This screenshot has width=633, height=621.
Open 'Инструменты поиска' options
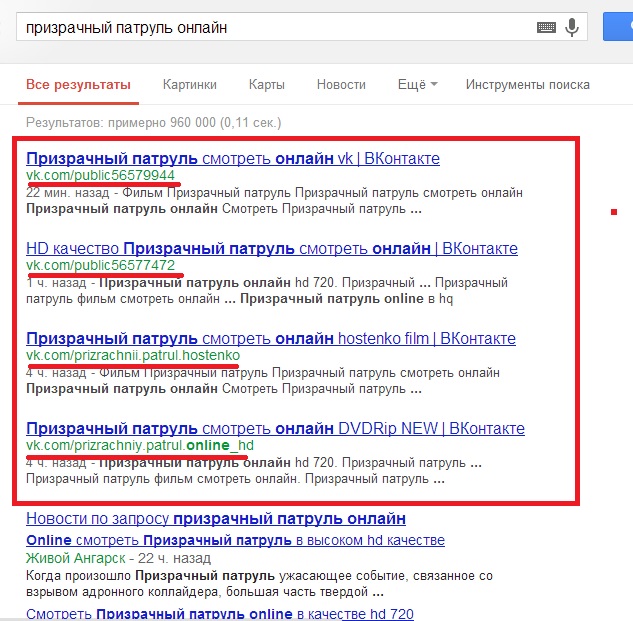(527, 85)
